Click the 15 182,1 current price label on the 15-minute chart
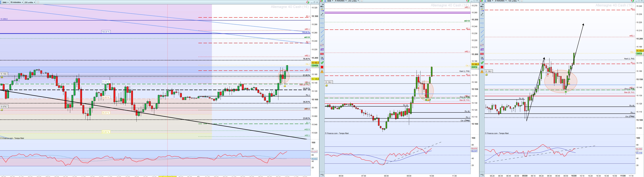Screen dimensions: 644x177 [x=315, y=63]
